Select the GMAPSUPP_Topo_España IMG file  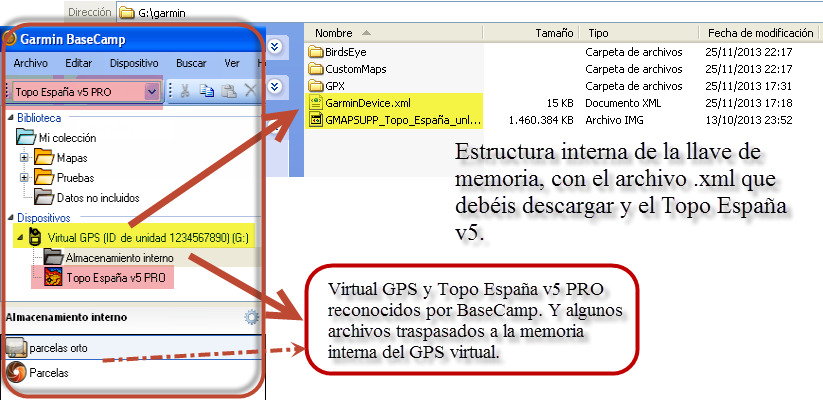click(x=403, y=120)
